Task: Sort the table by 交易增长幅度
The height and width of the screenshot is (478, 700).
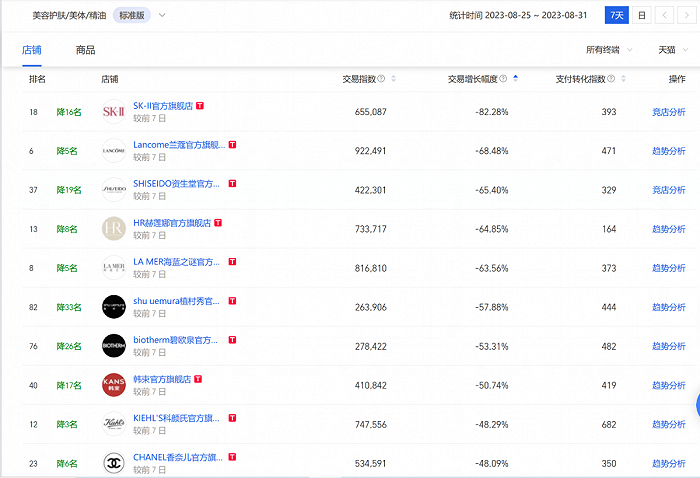Action: [516, 79]
